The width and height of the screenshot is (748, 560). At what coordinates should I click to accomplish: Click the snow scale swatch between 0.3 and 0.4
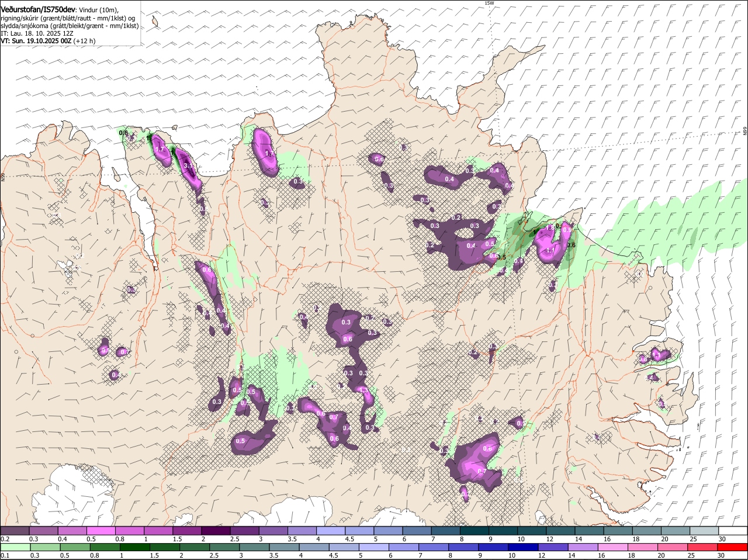(43, 530)
